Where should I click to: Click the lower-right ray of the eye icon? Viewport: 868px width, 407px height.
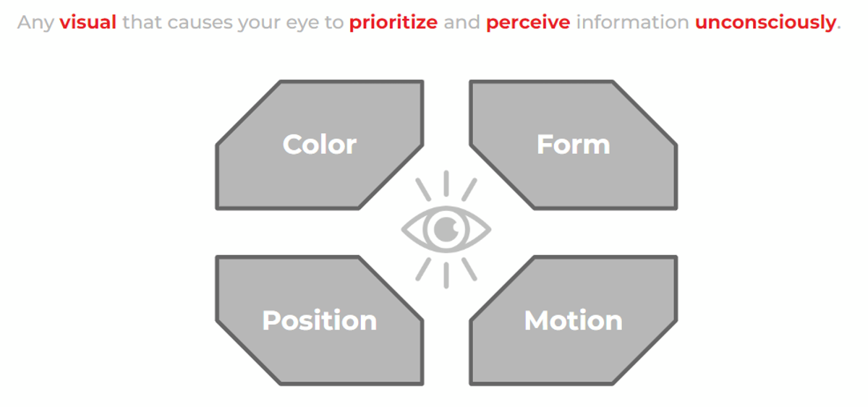tap(469, 270)
